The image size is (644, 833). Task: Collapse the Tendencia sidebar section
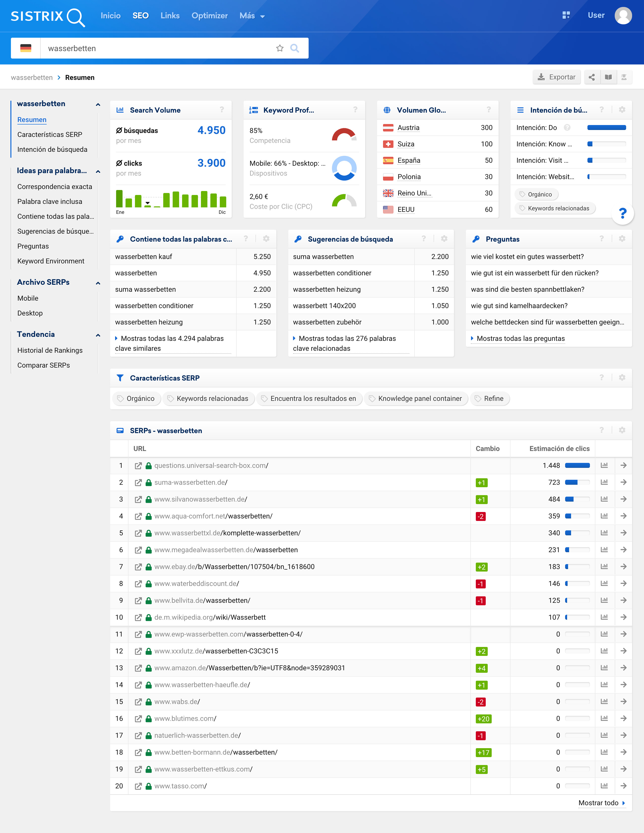98,335
